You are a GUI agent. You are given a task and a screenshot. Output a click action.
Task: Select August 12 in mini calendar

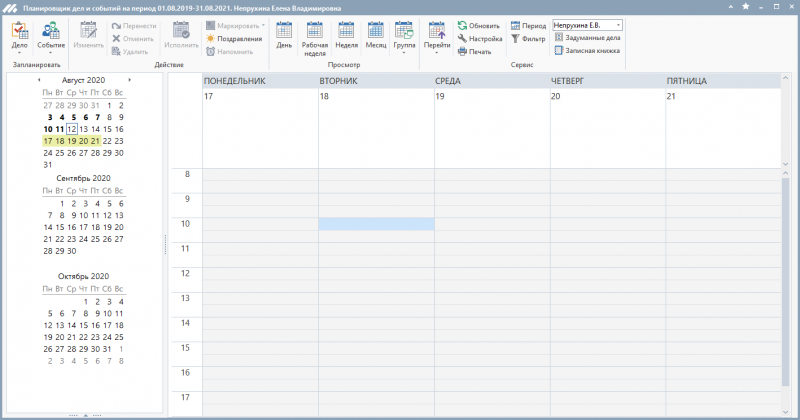pyautogui.click(x=71, y=129)
